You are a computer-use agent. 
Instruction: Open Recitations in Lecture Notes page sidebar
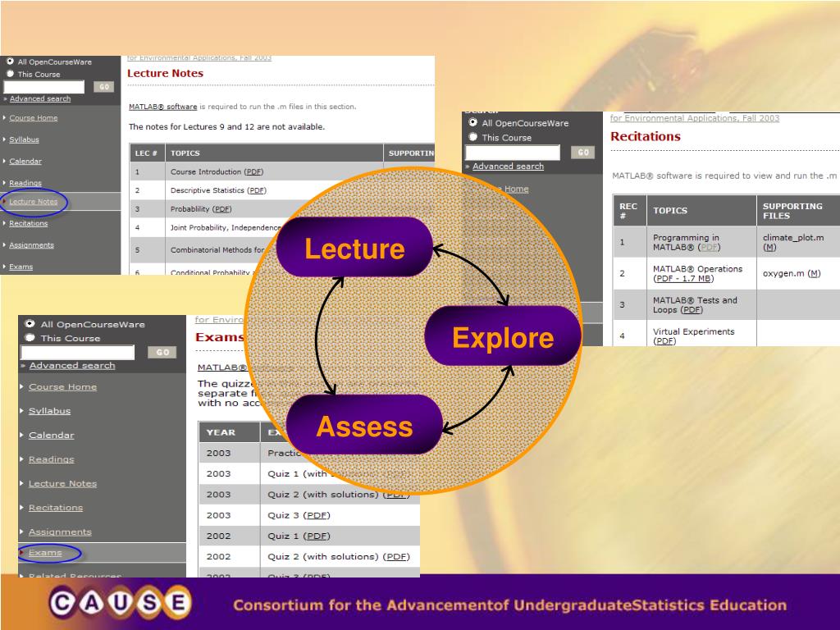click(29, 223)
